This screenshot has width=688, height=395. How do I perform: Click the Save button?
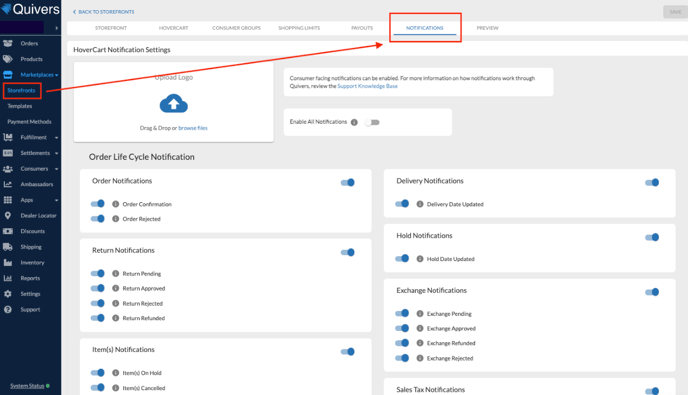[675, 12]
